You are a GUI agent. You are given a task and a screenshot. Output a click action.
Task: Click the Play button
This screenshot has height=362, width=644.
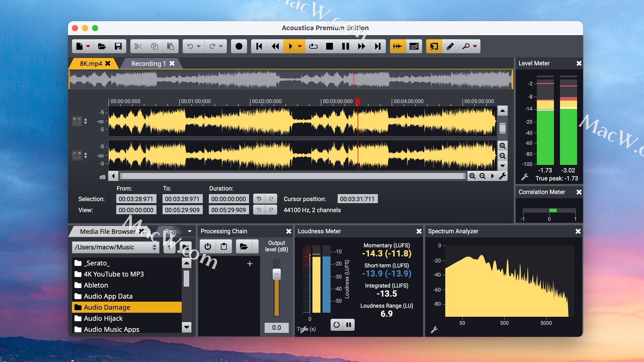[290, 46]
